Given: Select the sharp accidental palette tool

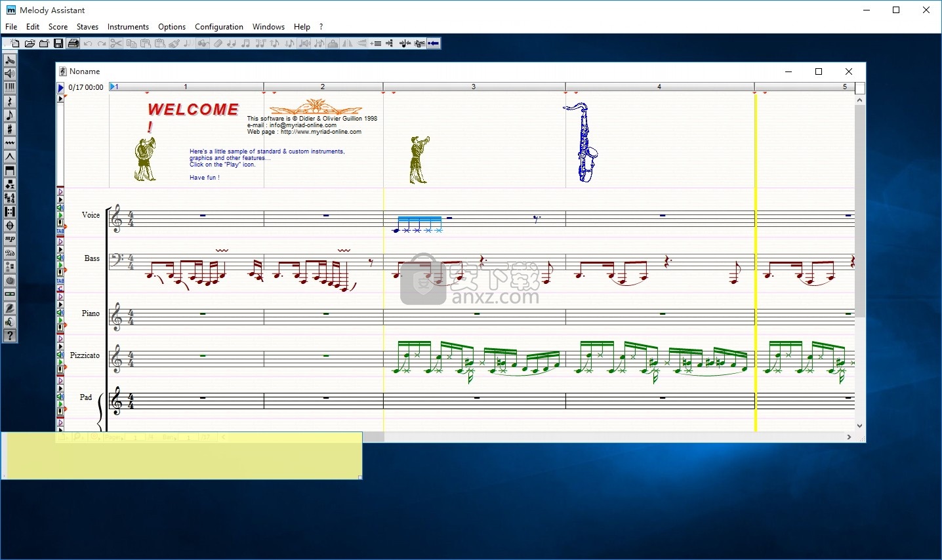Looking at the screenshot, I should 10,129.
